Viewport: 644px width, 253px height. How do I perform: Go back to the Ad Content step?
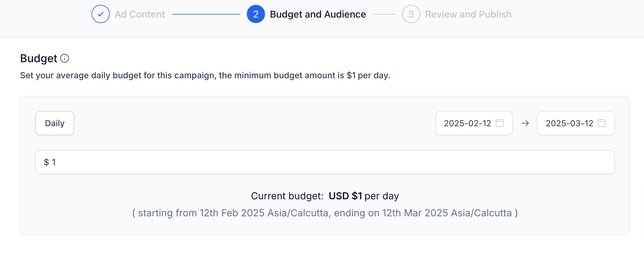pyautogui.click(x=140, y=14)
